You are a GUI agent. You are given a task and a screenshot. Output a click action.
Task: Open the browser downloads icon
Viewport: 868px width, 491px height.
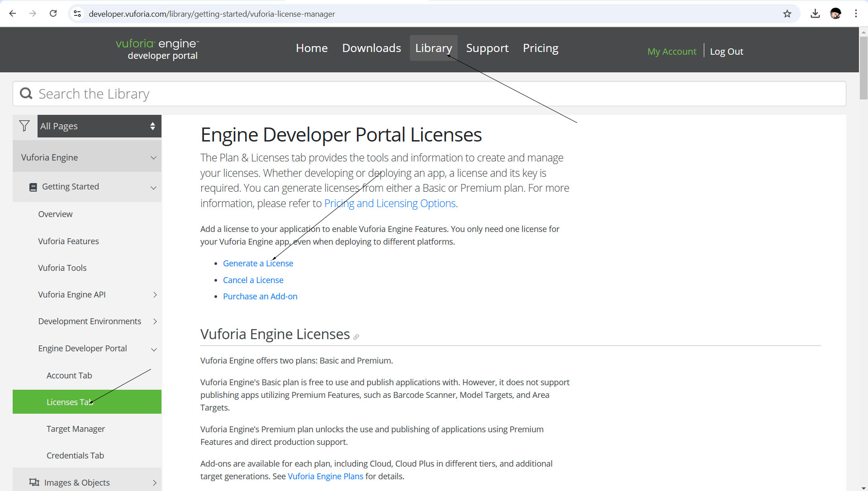(815, 14)
